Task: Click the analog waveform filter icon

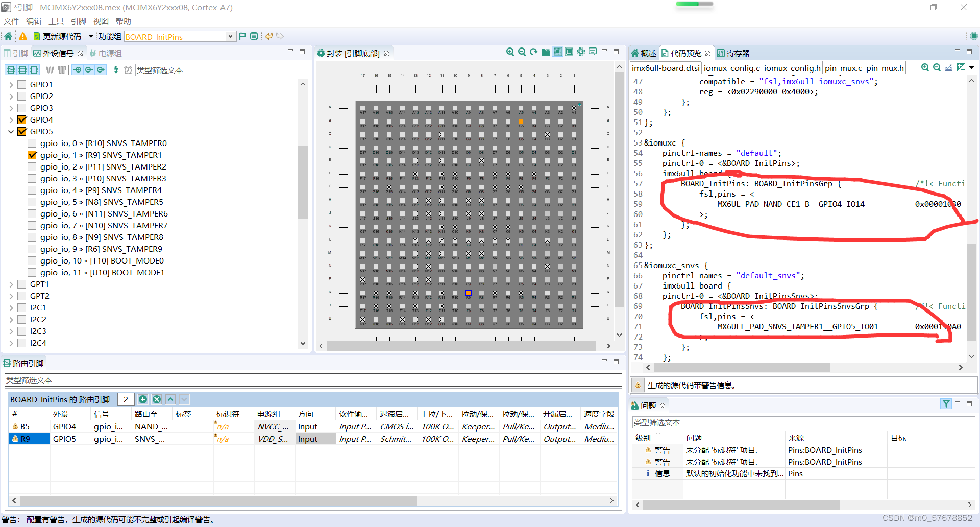Action: pyautogui.click(x=50, y=70)
